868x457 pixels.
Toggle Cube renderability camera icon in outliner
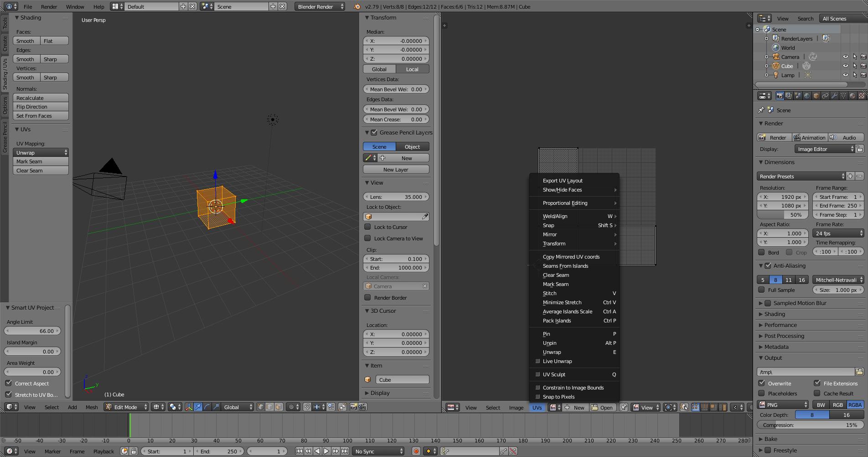pyautogui.click(x=863, y=66)
